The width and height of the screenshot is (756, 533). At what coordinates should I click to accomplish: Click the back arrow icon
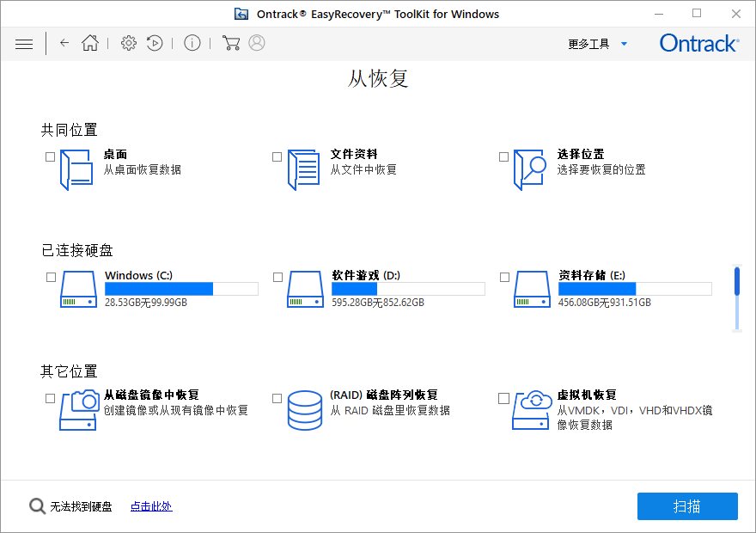click(64, 43)
